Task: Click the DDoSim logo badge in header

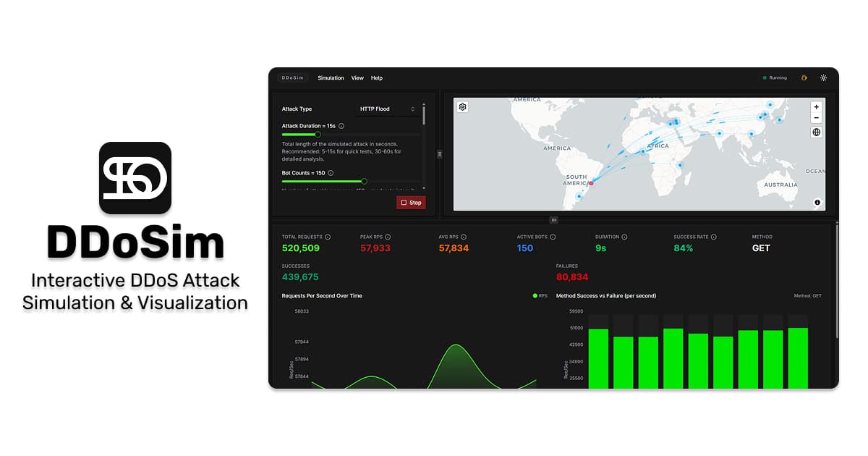Action: coord(293,78)
